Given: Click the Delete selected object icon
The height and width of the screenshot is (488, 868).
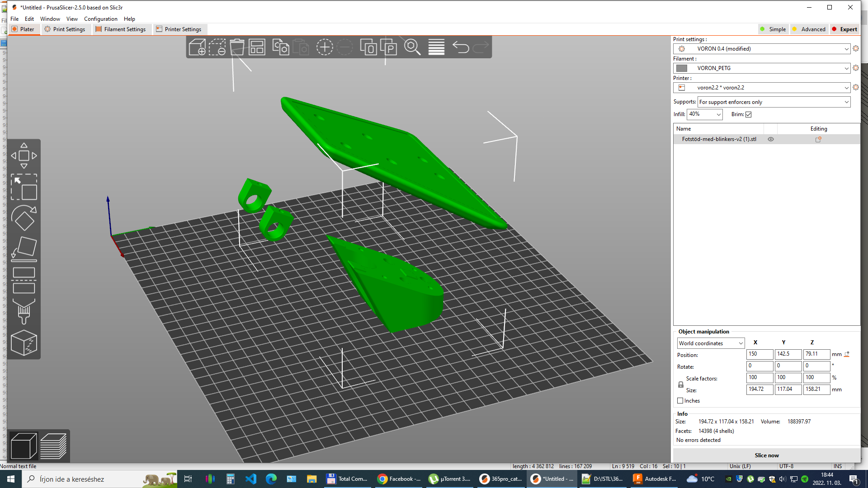Looking at the screenshot, I should tap(217, 47).
